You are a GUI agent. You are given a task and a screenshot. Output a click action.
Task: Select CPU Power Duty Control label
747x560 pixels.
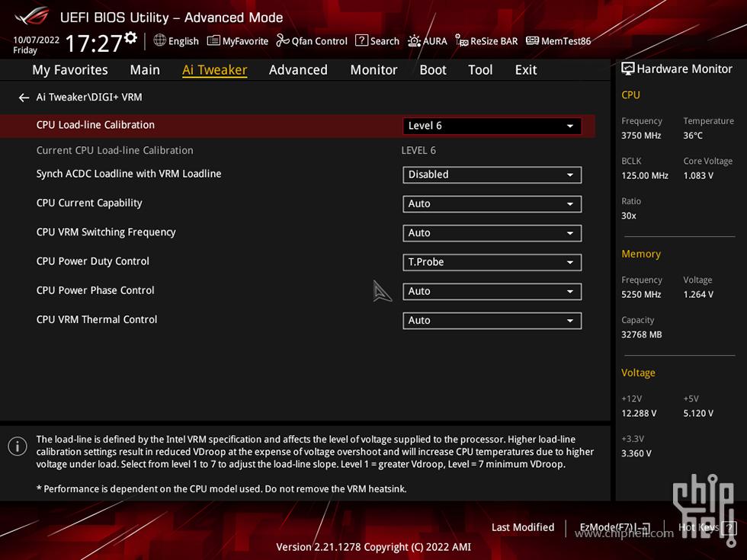click(x=92, y=261)
